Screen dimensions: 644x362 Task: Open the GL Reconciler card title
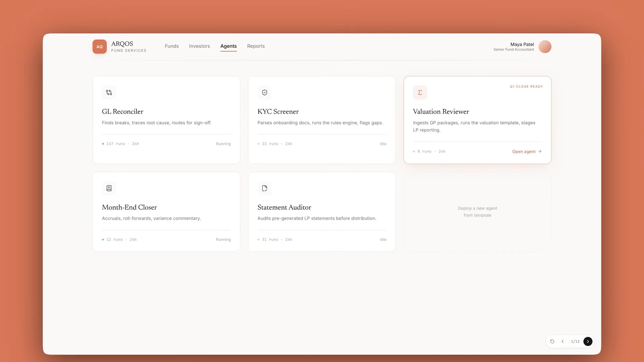(x=122, y=112)
